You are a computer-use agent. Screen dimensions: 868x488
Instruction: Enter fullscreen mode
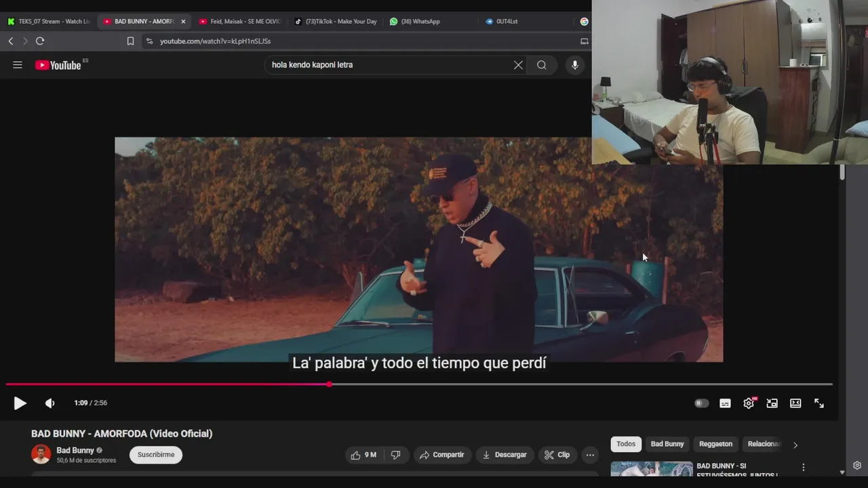click(x=819, y=403)
